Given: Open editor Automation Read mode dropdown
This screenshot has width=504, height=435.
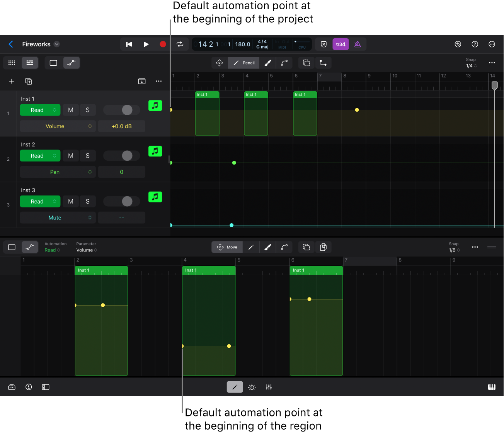Looking at the screenshot, I should 53,250.
